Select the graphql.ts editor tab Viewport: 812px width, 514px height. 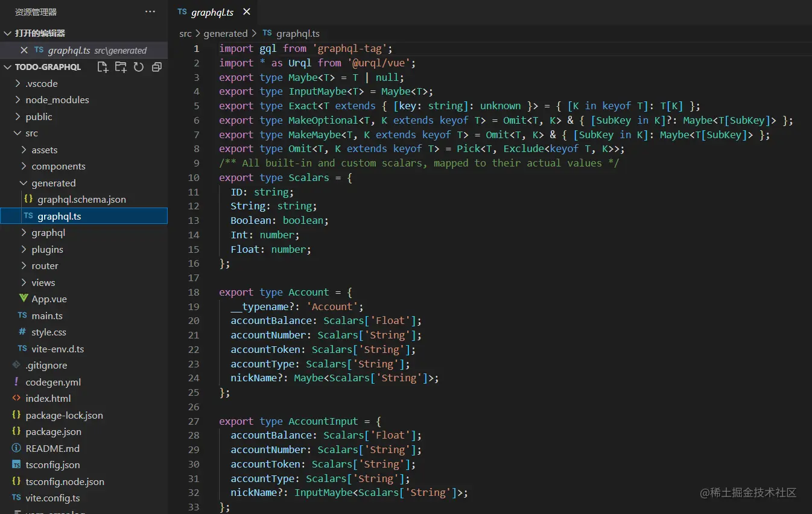pos(214,12)
